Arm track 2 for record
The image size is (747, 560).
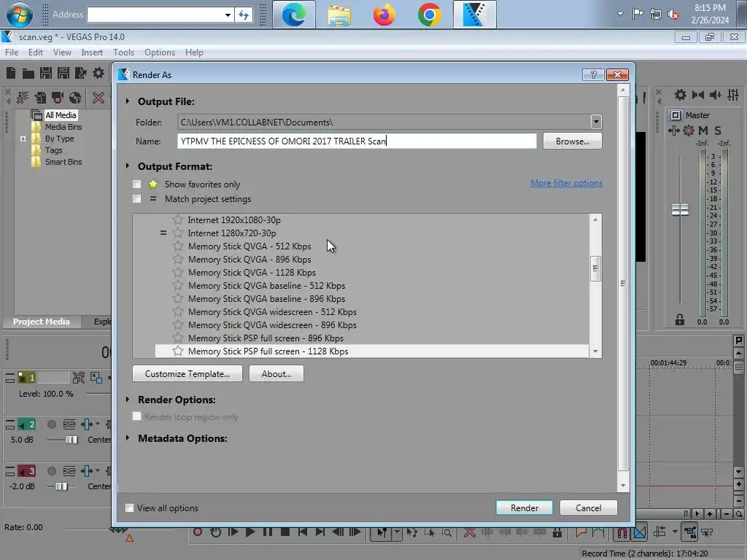[x=52, y=424]
